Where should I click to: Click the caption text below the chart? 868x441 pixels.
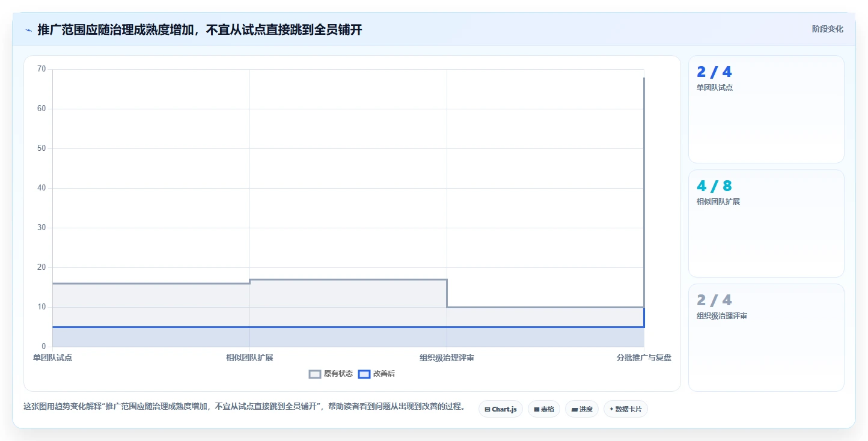[x=244, y=407]
